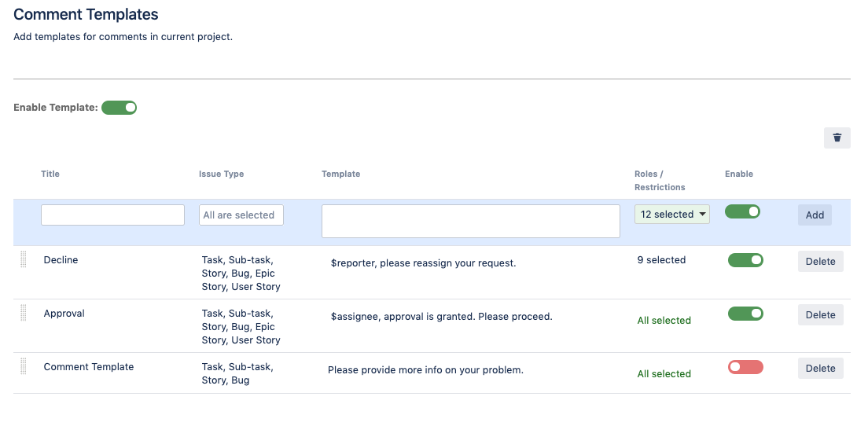Grab the drag handle for Decline row
Image resolution: width=868 pixels, height=448 pixels.
pos(24,259)
